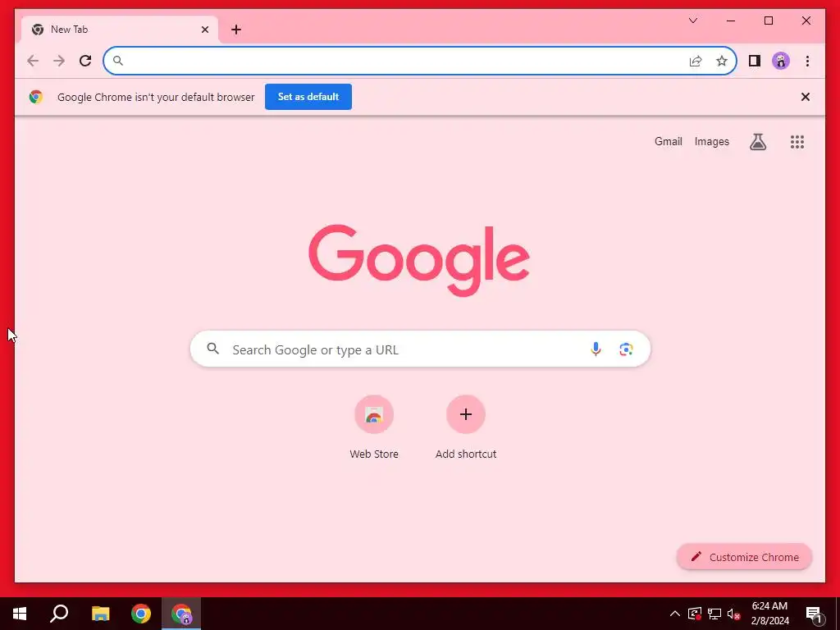This screenshot has width=840, height=630.
Task: Click the share this page icon
Action: point(696,61)
